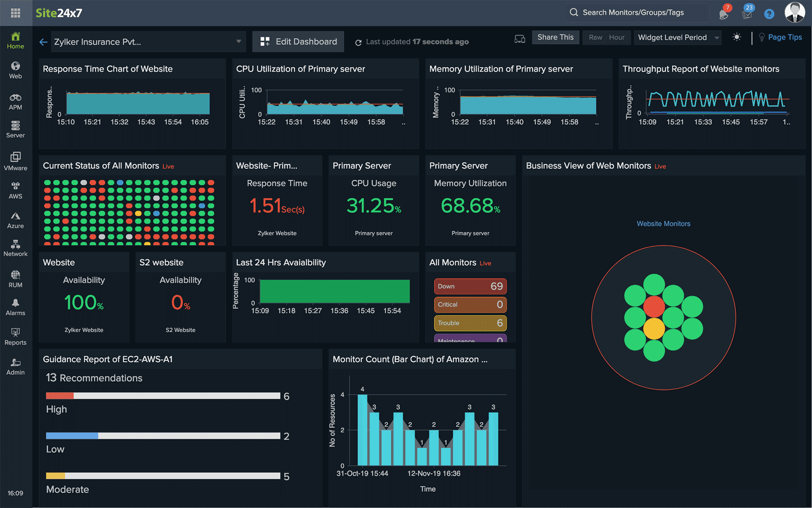Click Guidance Report of EC2-AWS-A1 title
This screenshot has height=508, width=812.
[108, 359]
